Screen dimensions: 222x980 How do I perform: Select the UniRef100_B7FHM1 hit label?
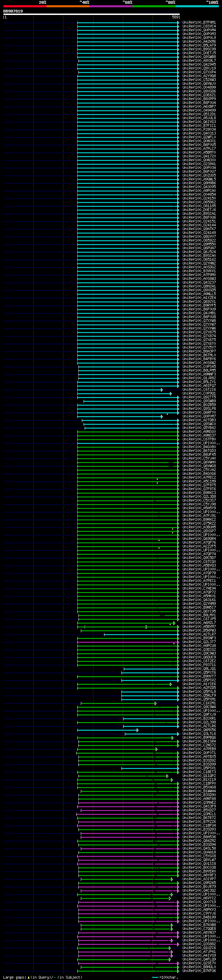(x=199, y=23)
